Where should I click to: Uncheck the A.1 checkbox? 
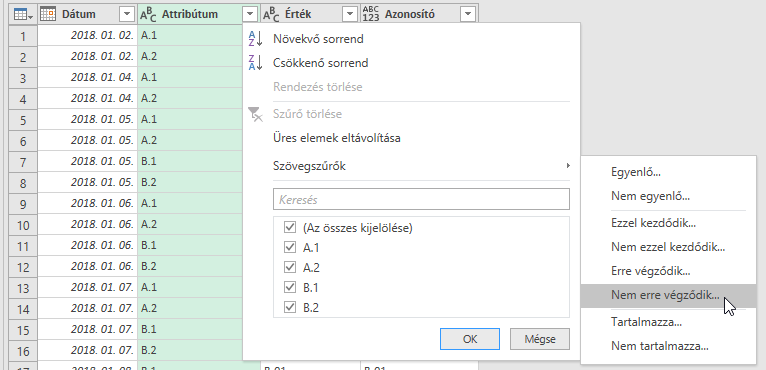click(x=290, y=248)
